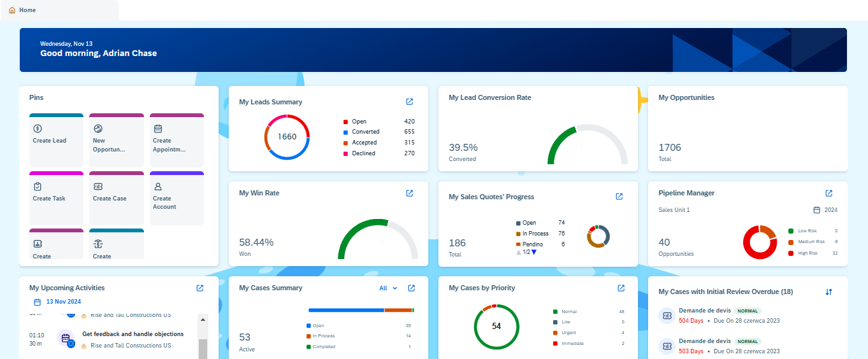868x359 pixels.
Task: Click the Declined legend entry with 270
Action: (379, 153)
